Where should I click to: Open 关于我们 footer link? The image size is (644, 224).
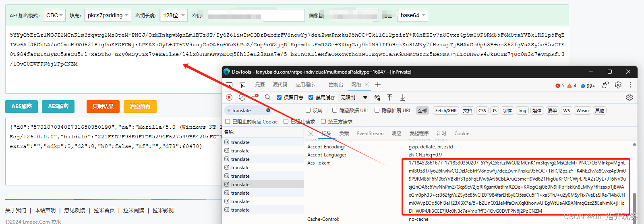click(x=16, y=210)
